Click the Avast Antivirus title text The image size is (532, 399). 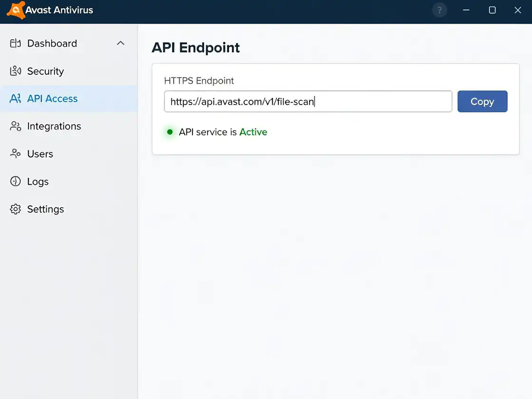(59, 10)
